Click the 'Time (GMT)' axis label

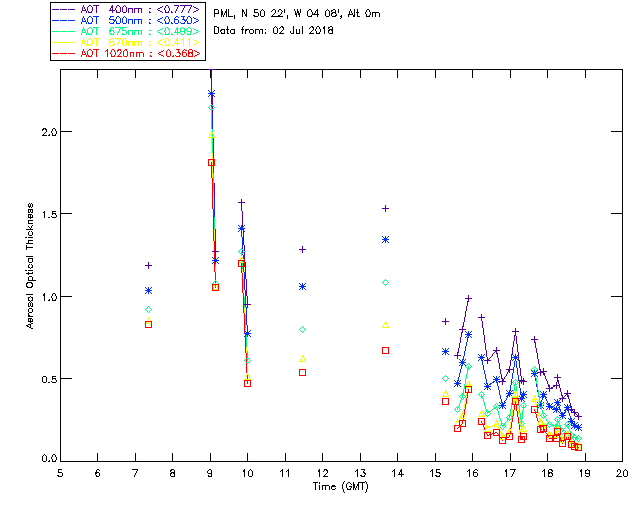pos(341,487)
